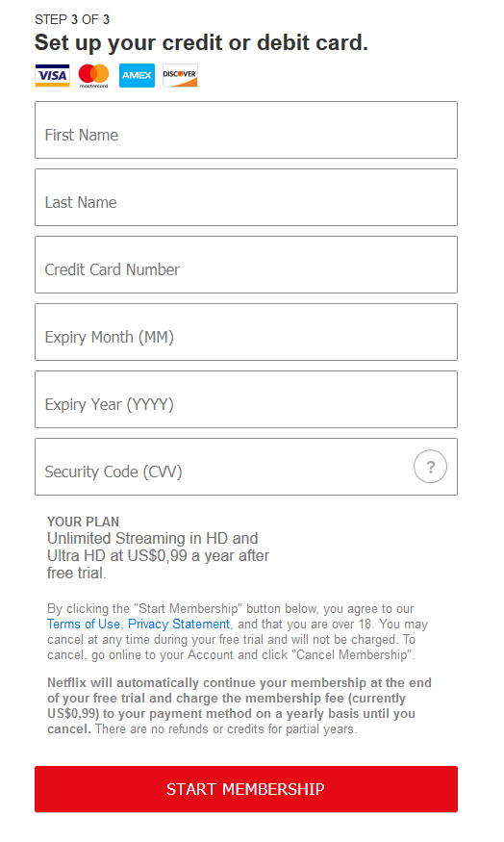Click the red Start Membership button
Image resolution: width=504 pixels, height=842 pixels.
click(246, 789)
